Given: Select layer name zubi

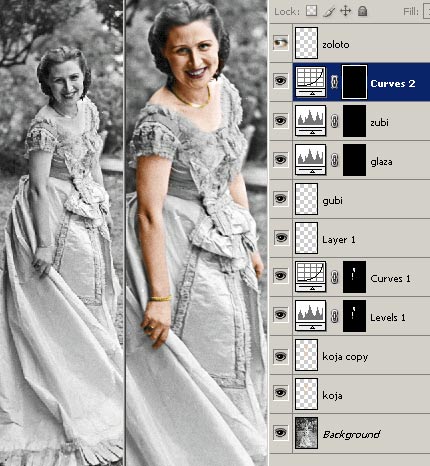Looking at the screenshot, I should (x=379, y=122).
